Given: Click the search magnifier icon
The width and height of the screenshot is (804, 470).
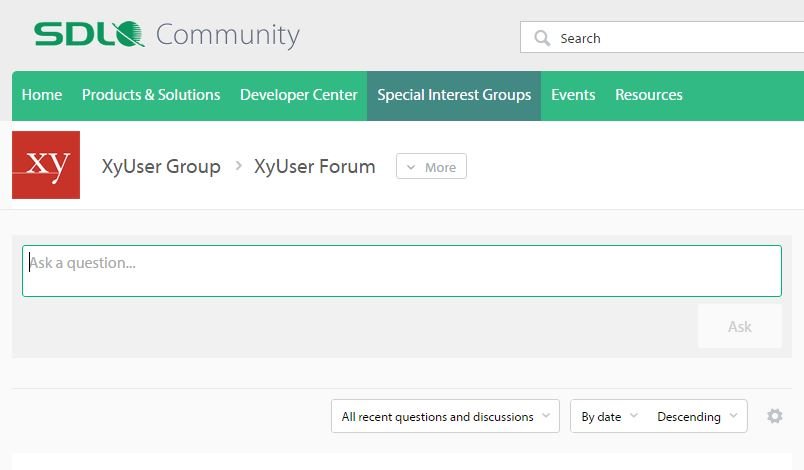Looking at the screenshot, I should click(542, 38).
